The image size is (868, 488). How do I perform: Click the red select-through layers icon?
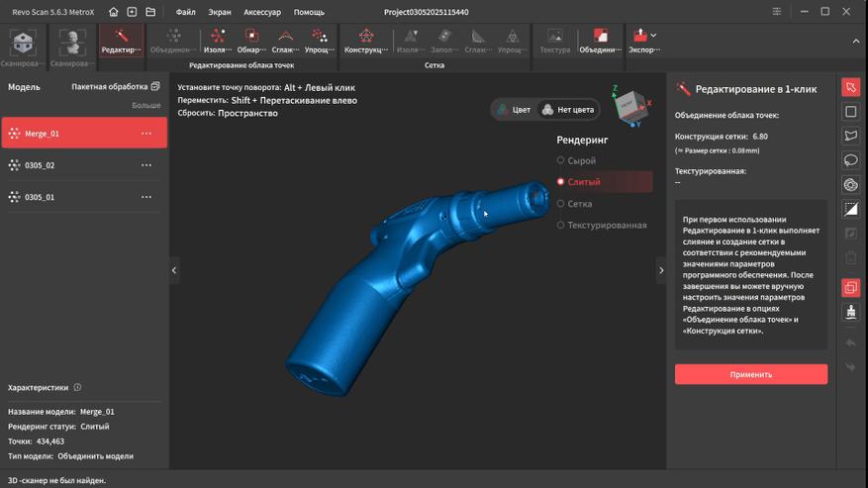851,287
